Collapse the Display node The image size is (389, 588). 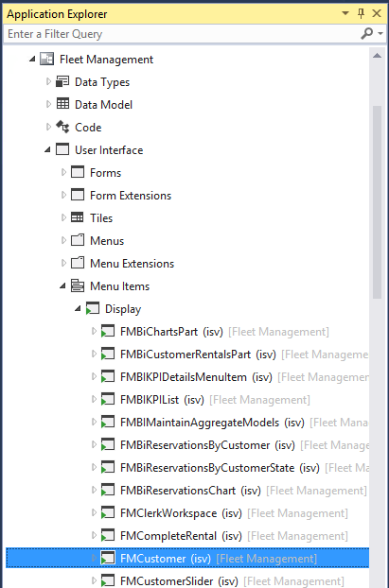click(x=78, y=309)
